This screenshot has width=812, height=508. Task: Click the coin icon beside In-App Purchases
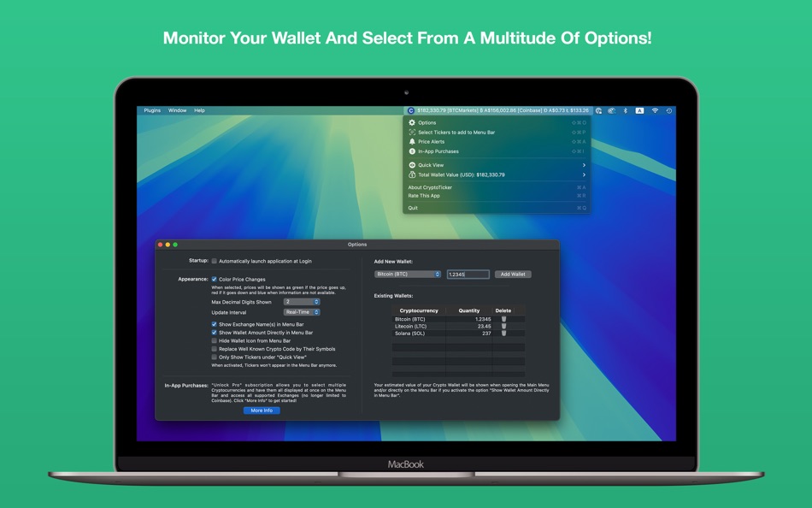tap(412, 151)
